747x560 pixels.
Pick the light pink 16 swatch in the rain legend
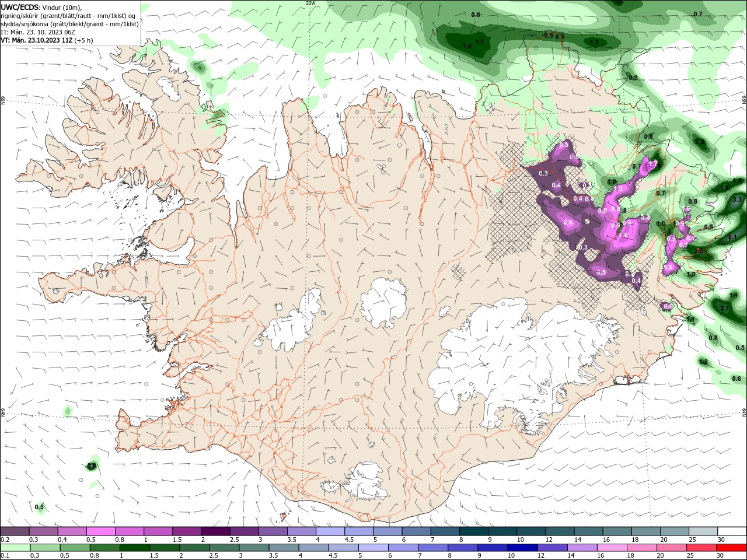tap(611, 548)
